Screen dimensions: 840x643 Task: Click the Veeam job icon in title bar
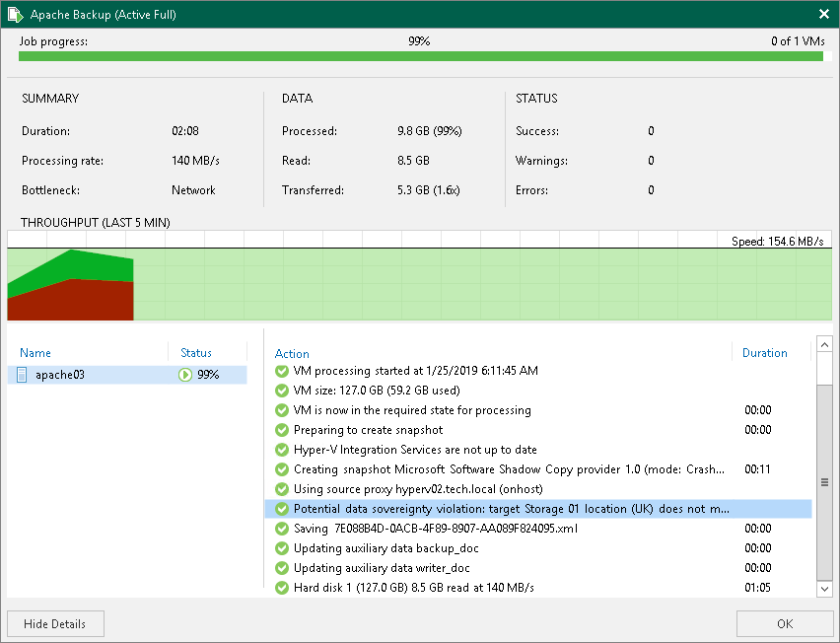point(16,14)
